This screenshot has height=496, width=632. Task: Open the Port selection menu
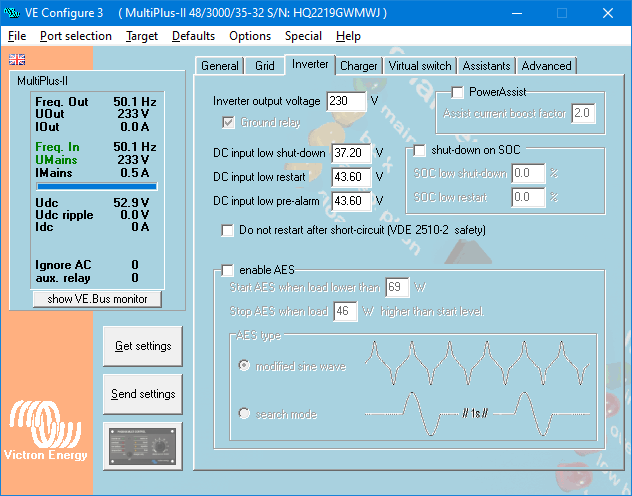pos(76,36)
